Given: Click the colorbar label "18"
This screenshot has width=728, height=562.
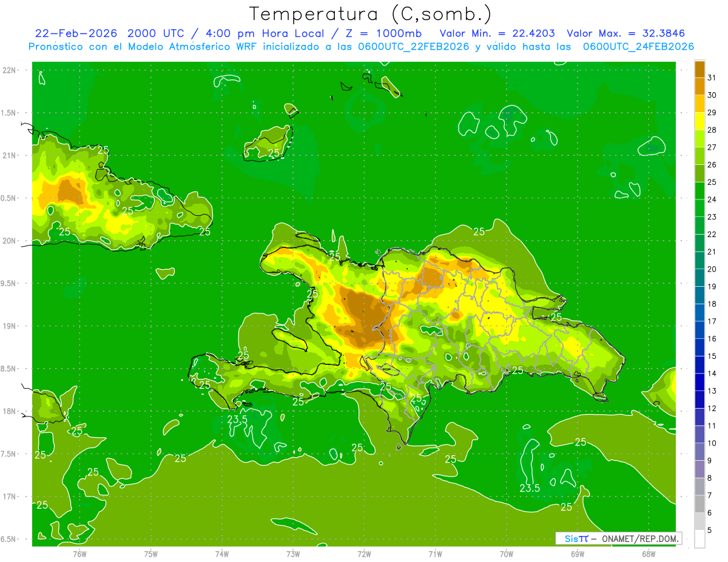Looking at the screenshot, I should 712,304.
